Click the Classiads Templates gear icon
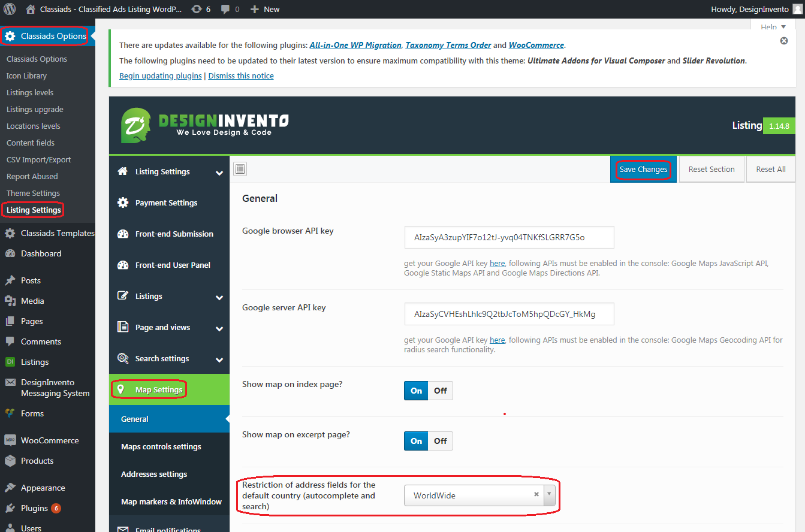This screenshot has width=805, height=532. point(10,233)
